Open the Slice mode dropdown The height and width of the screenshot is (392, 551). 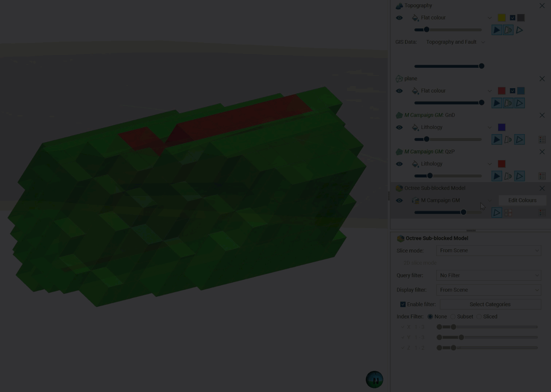[x=488, y=251]
